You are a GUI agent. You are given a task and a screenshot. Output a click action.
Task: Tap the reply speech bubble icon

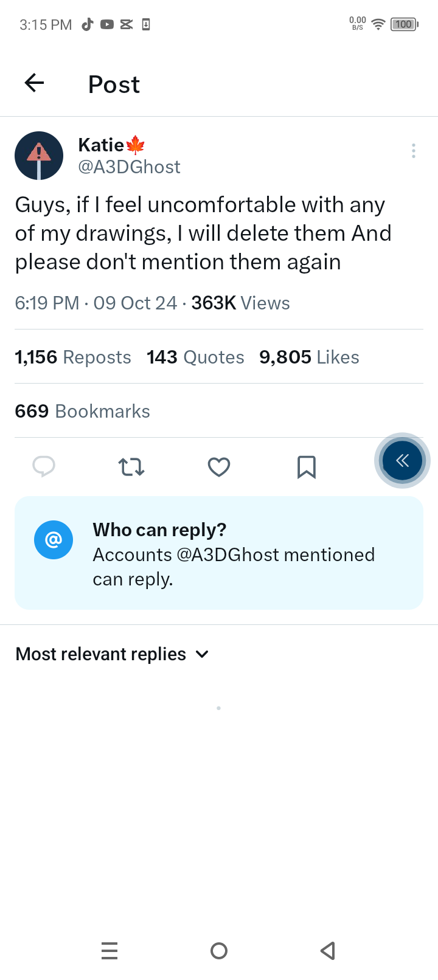pyautogui.click(x=44, y=467)
